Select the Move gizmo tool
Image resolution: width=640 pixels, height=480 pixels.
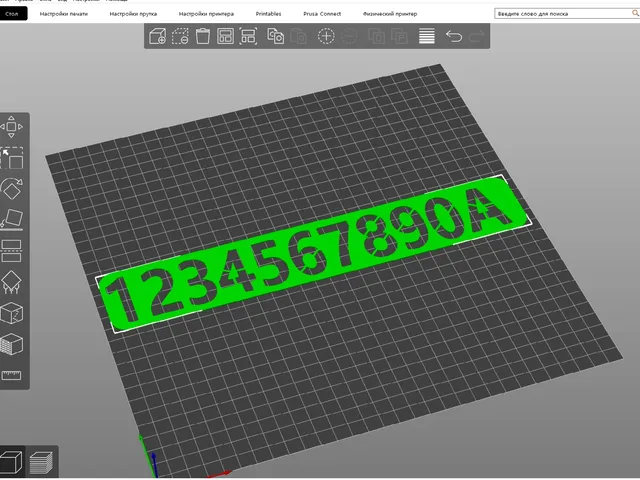point(11,127)
